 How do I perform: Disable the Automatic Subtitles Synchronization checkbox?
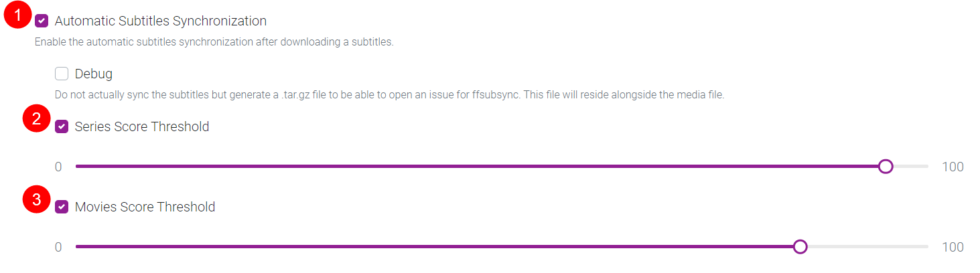pyautogui.click(x=42, y=21)
